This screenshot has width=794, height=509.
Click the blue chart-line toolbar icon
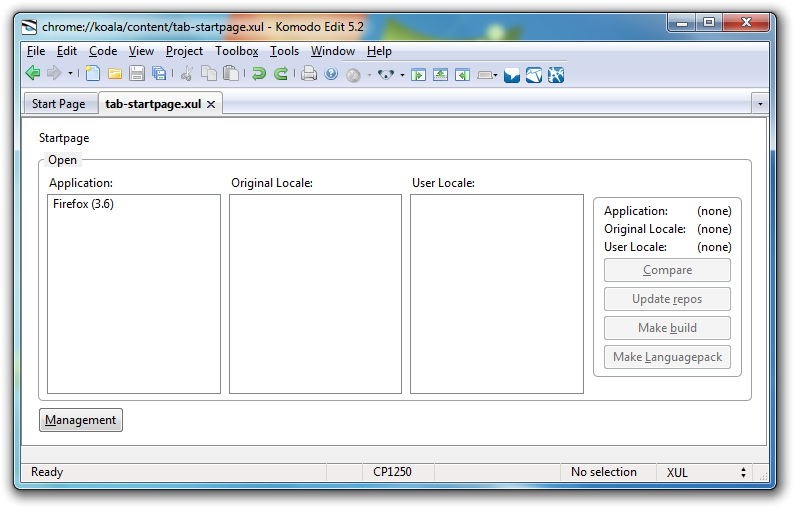tap(534, 75)
